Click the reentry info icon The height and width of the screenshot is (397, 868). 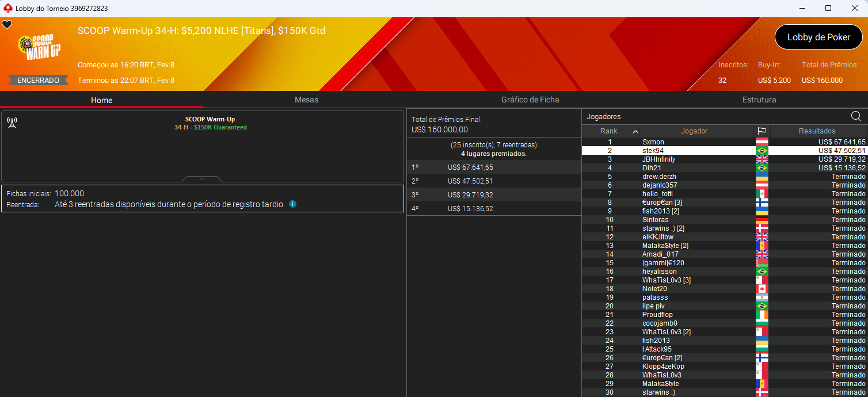tap(292, 204)
